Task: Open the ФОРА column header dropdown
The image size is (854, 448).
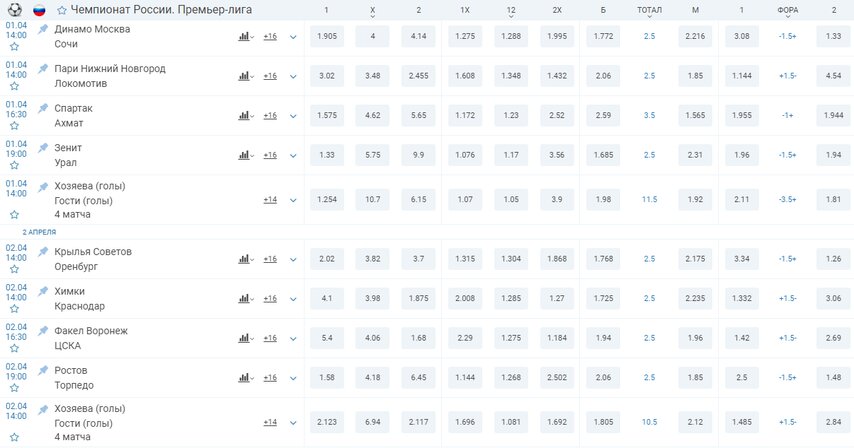Action: [x=788, y=17]
